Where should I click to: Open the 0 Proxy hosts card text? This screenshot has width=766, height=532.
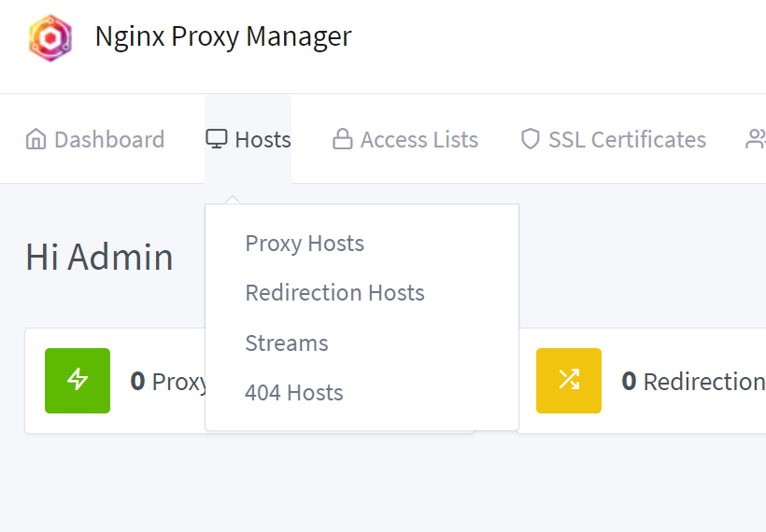click(169, 382)
